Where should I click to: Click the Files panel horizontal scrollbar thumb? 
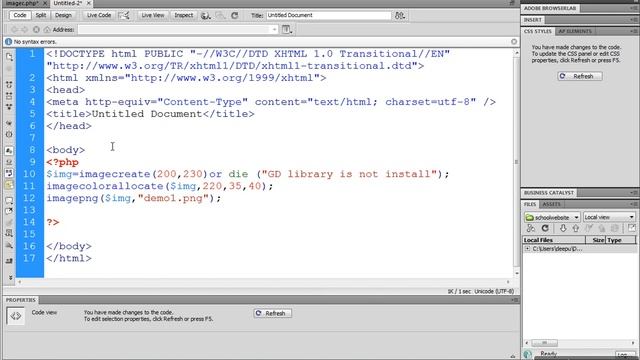[544, 343]
